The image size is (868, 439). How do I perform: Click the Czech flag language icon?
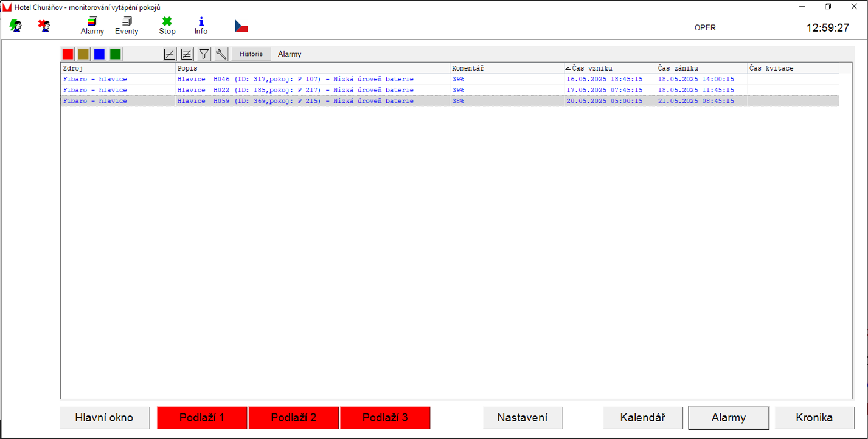tap(241, 26)
